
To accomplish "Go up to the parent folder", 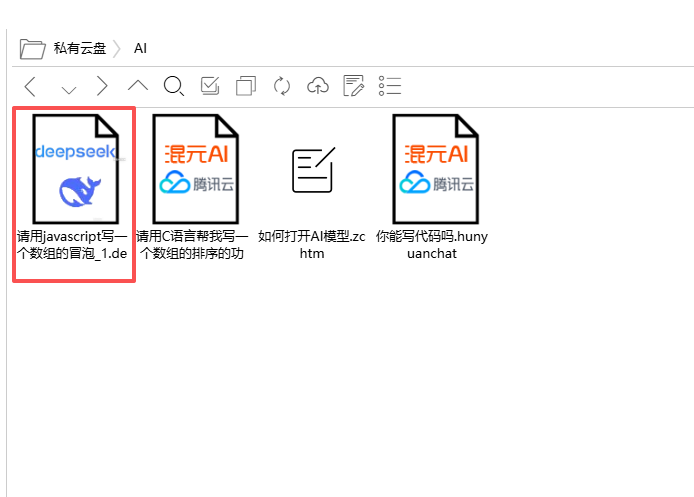I will (138, 86).
